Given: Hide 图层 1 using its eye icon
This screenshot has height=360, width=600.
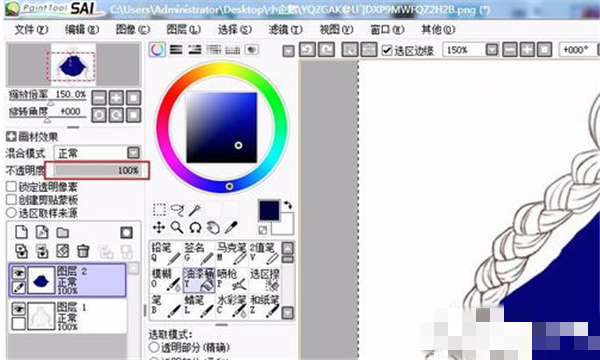Looking at the screenshot, I should 19,309.
